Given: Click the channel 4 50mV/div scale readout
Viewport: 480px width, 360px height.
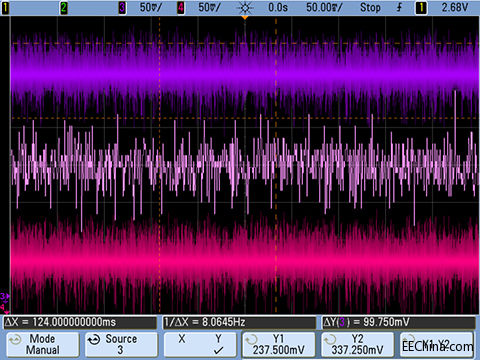Looking at the screenshot, I should (x=209, y=7).
